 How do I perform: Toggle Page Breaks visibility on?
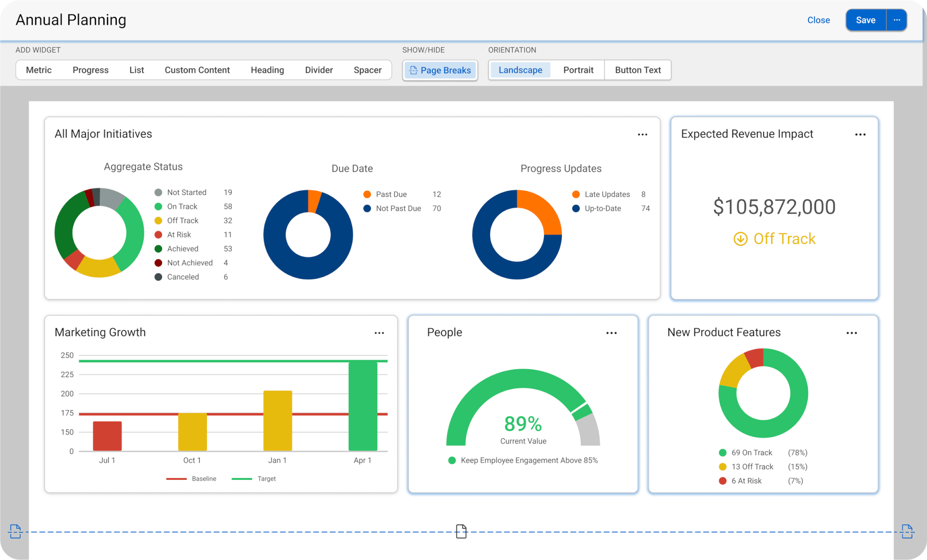pos(440,70)
